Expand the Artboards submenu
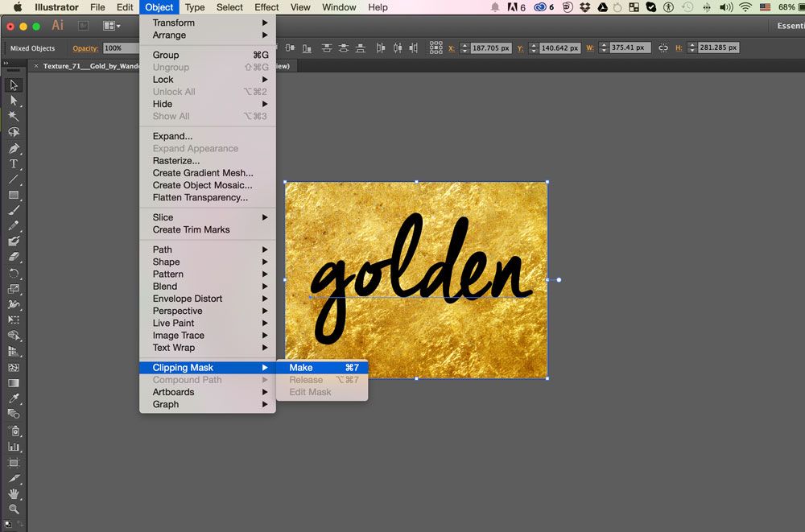Screen dimensions: 805x532 pyautogui.click(x=208, y=392)
